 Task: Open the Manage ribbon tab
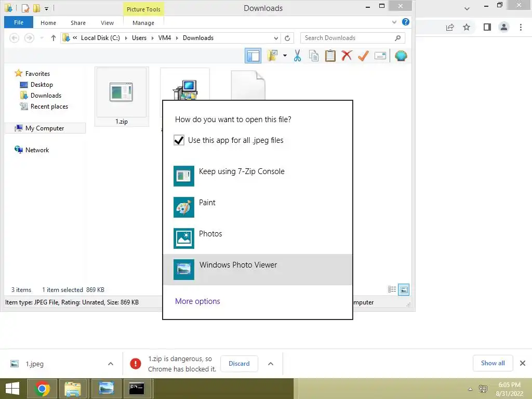click(x=143, y=23)
